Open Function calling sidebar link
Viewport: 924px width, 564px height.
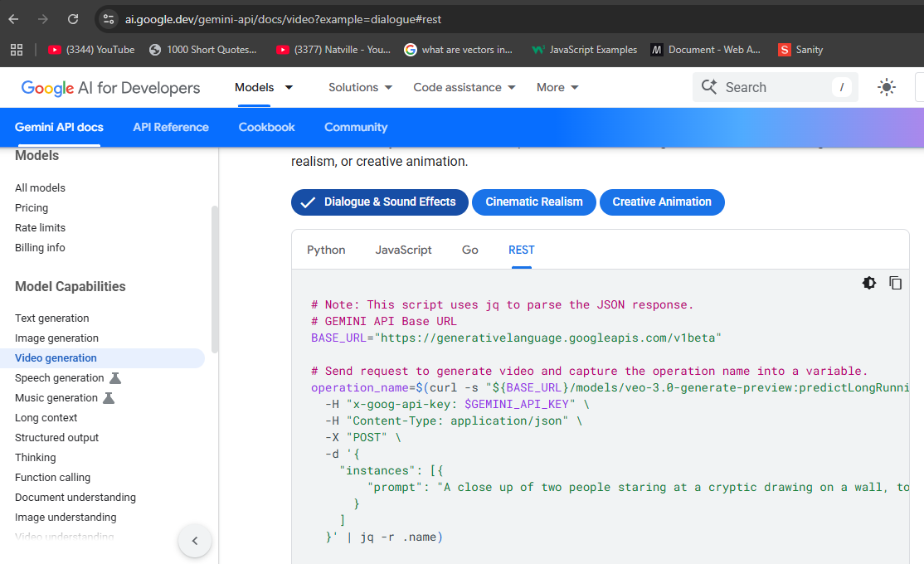click(x=52, y=478)
